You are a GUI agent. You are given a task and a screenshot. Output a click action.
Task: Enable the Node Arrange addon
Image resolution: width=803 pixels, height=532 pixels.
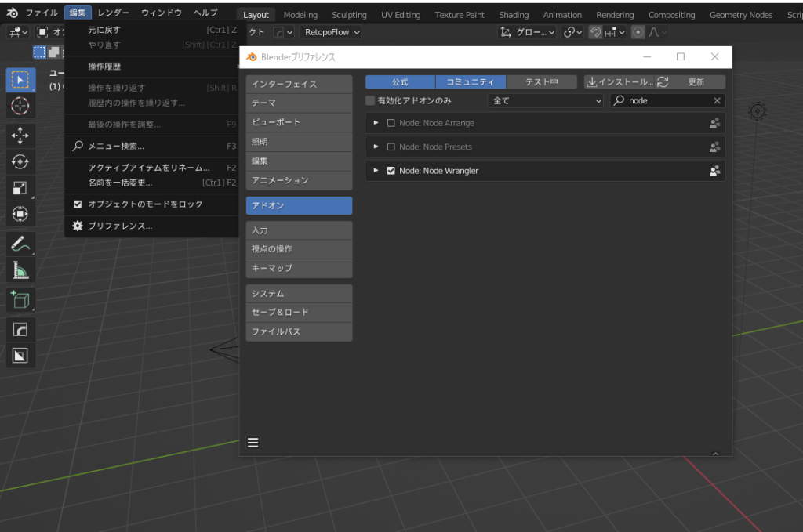(x=391, y=123)
